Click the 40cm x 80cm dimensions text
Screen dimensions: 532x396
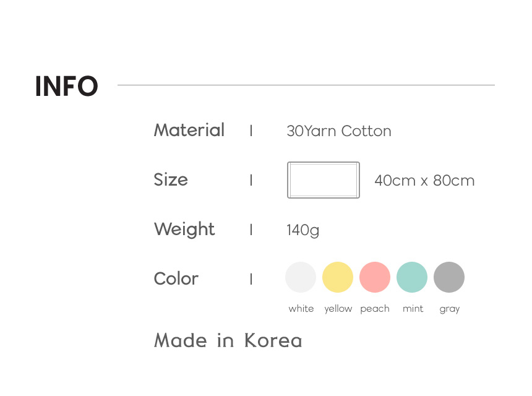[424, 181]
